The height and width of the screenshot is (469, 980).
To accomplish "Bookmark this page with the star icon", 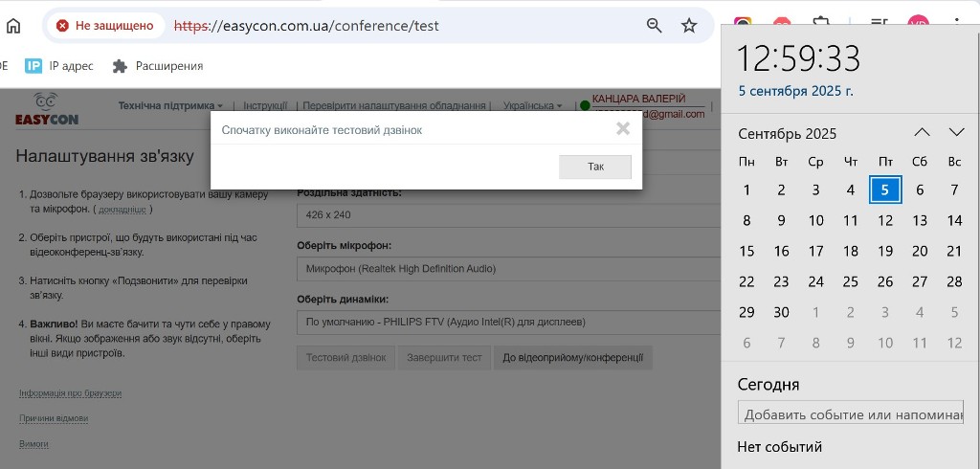I will pyautogui.click(x=689, y=26).
